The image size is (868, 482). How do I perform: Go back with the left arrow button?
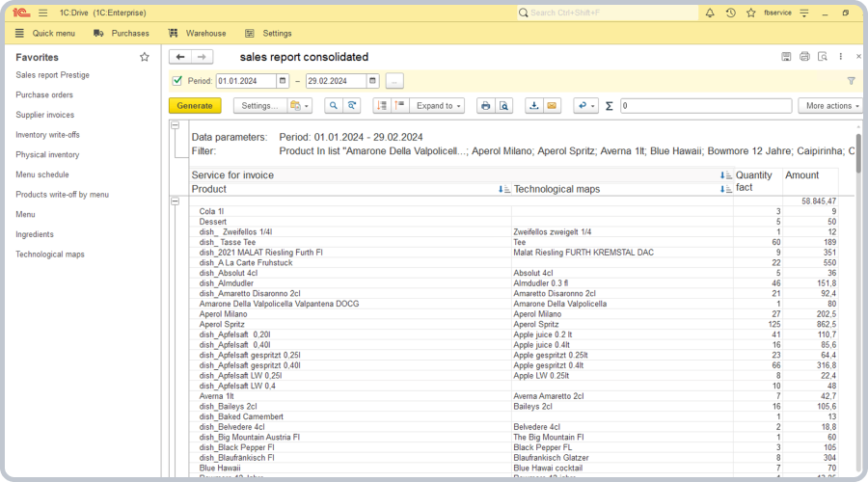point(180,57)
